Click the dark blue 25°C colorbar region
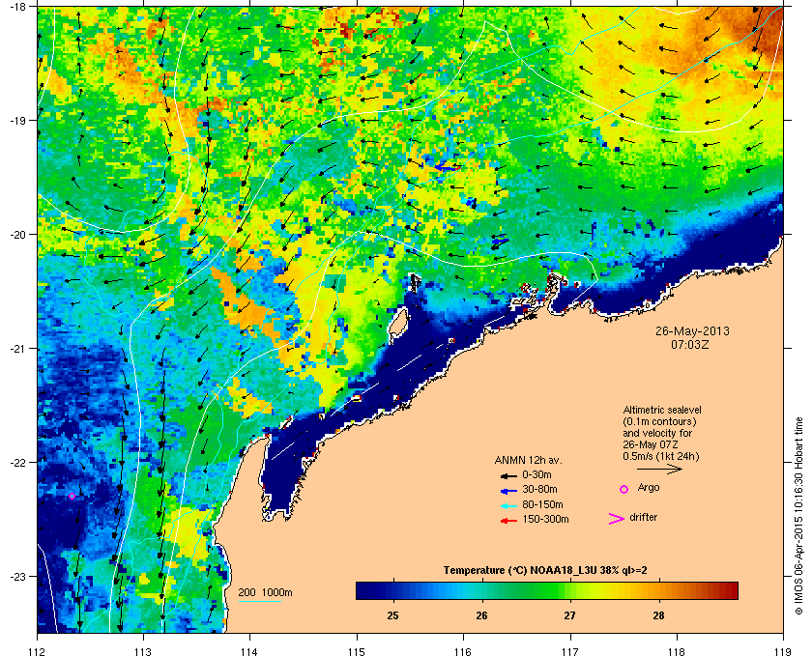 tap(392, 590)
